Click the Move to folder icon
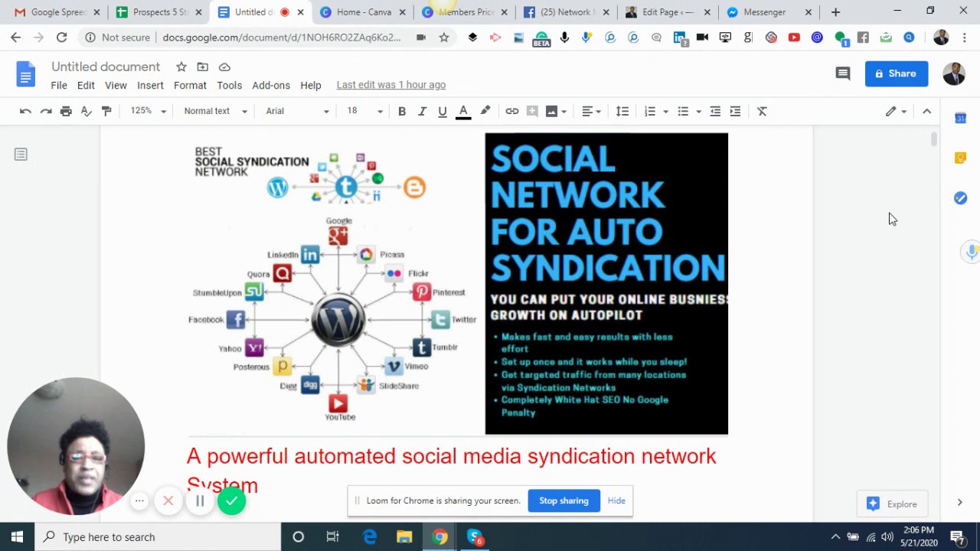 [202, 67]
